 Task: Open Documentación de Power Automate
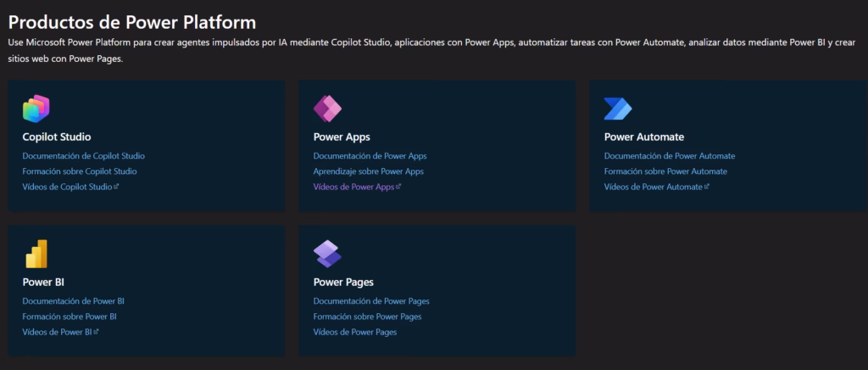click(670, 156)
